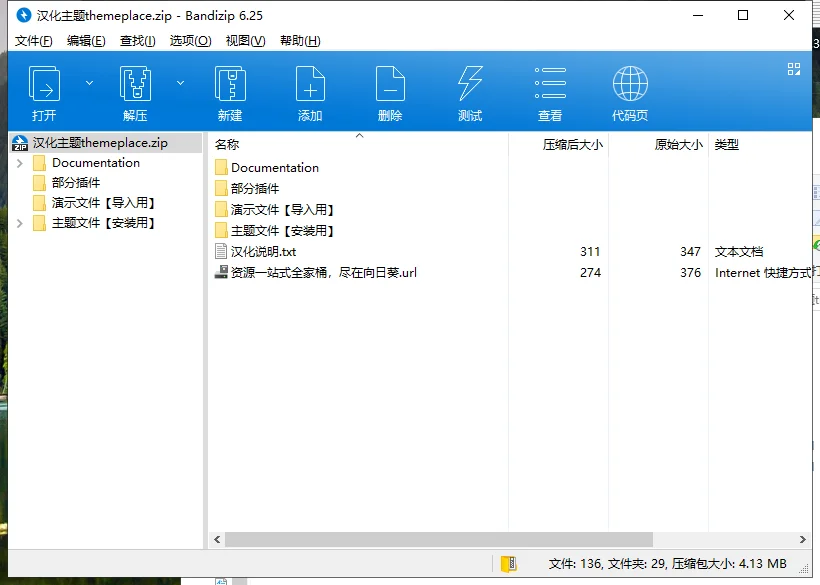Click text file icon of 汉化说明.txt
Screen dimensions: 820x585
pyautogui.click(x=221, y=251)
